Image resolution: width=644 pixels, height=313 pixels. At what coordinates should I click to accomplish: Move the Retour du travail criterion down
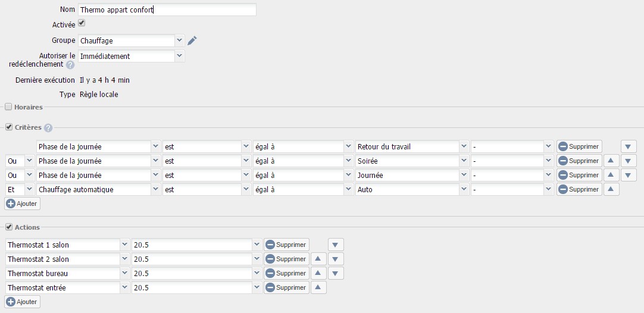pos(629,146)
